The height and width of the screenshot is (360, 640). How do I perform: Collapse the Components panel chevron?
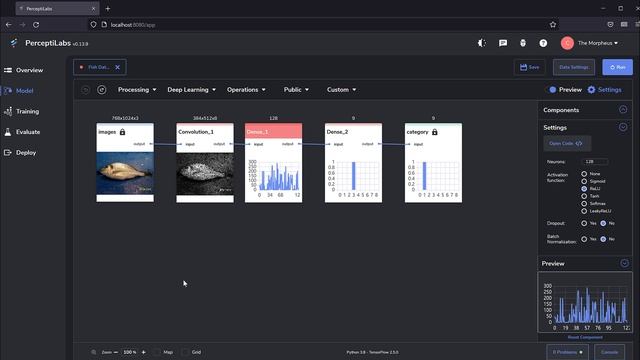pyautogui.click(x=623, y=109)
